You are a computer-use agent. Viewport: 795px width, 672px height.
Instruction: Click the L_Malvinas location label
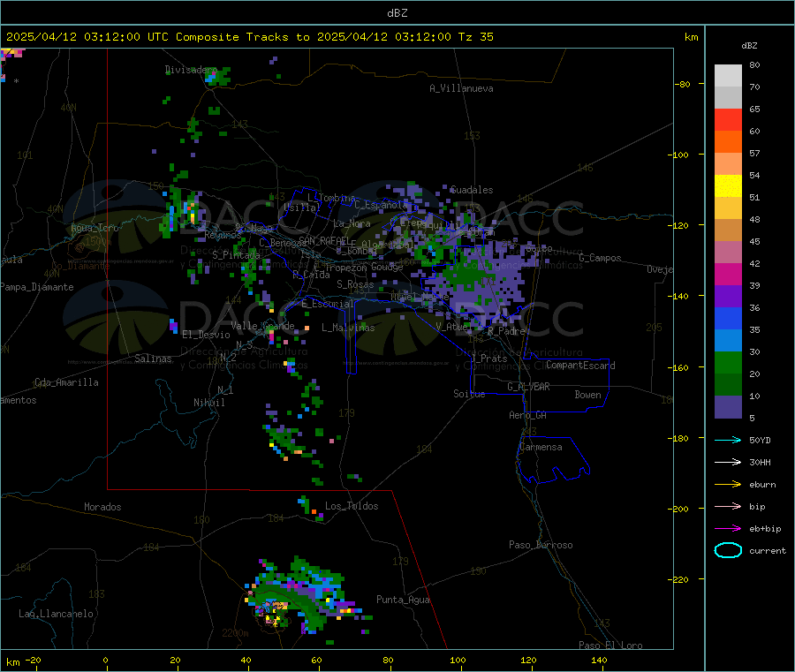(348, 328)
